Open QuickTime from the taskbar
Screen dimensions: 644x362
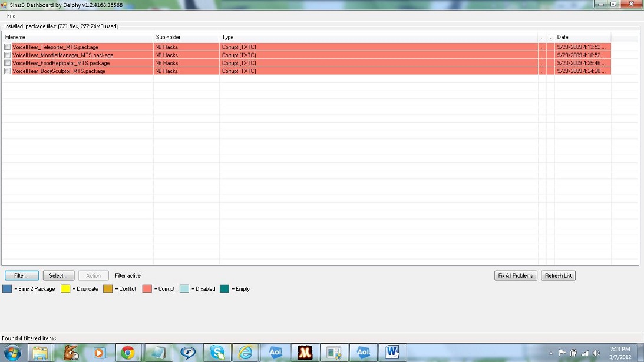pyautogui.click(x=187, y=352)
